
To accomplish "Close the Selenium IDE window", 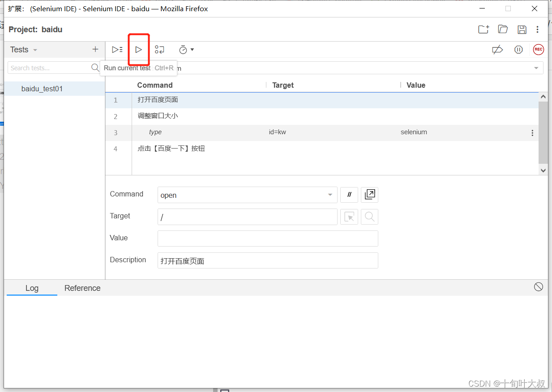I will [535, 9].
